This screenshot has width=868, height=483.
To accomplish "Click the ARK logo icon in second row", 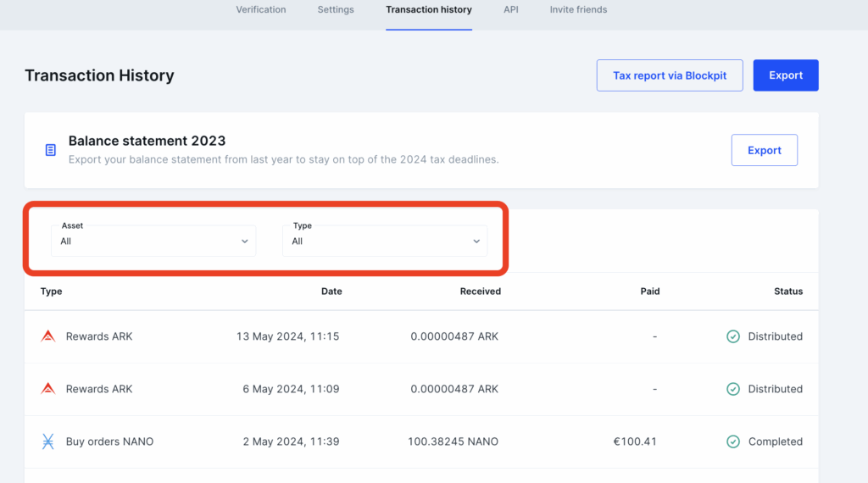I will 48,389.
